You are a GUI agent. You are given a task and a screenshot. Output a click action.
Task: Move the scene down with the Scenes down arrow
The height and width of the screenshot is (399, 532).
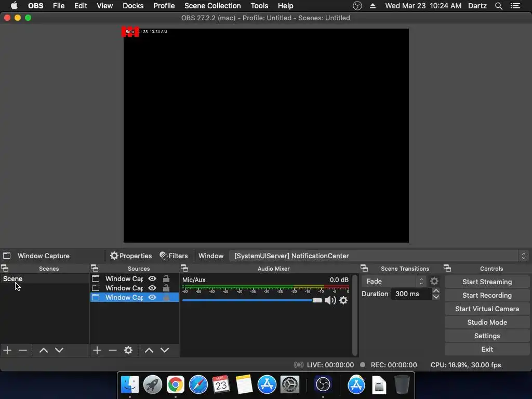click(x=59, y=350)
